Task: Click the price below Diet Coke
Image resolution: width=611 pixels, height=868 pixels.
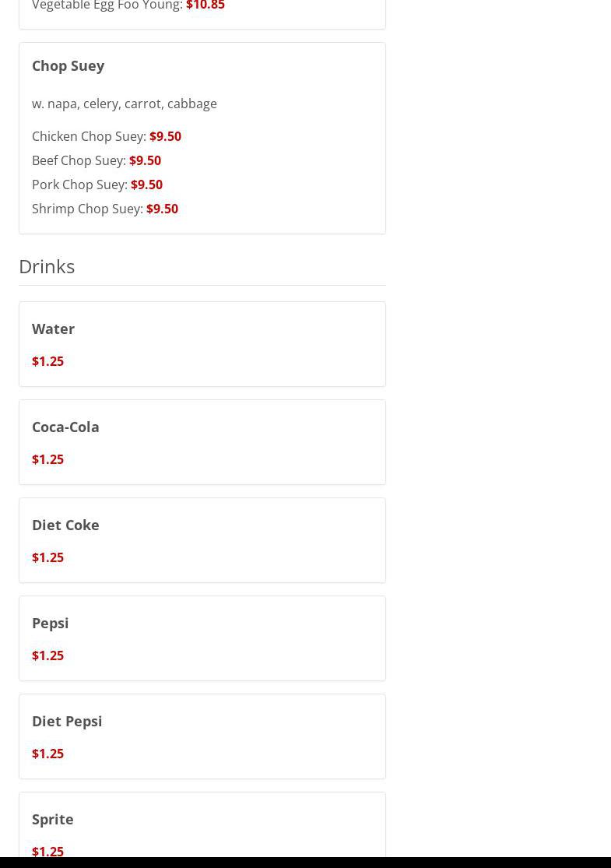Action: [47, 557]
